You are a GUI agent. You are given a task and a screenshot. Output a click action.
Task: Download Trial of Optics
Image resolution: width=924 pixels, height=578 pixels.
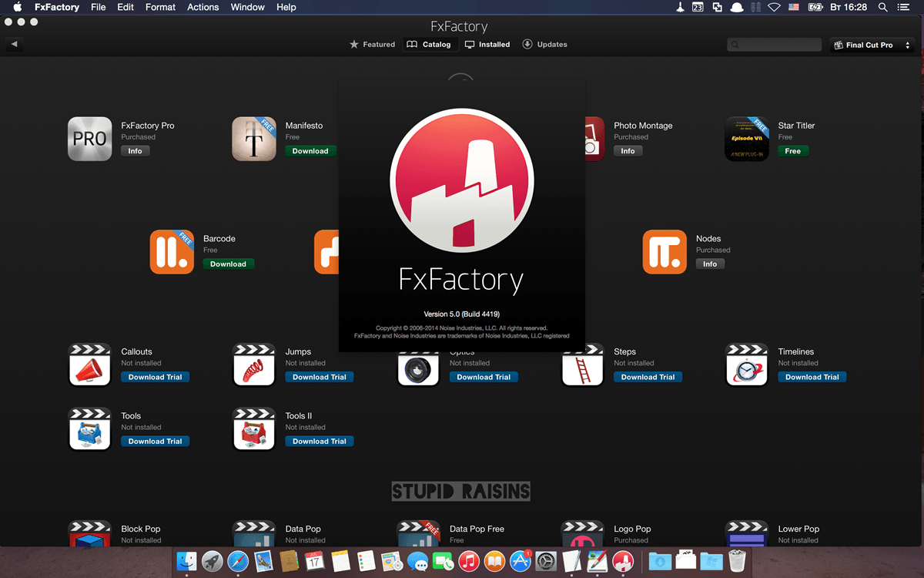[x=484, y=377]
